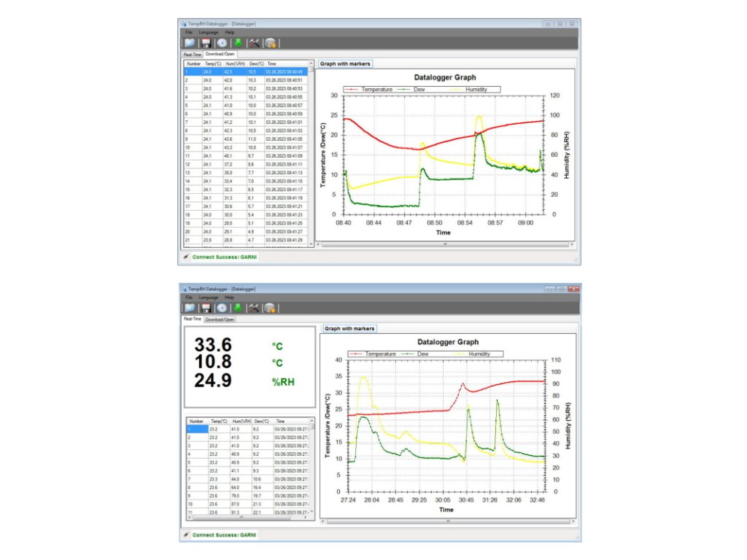This screenshot has height=560, width=747.
Task: Click Graph with markers button in the upper window
Action: 345,64
